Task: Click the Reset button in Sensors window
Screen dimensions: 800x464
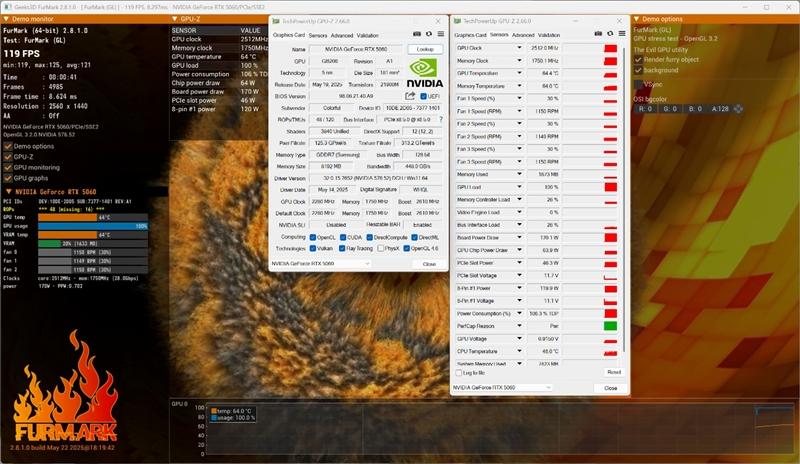Action: click(x=614, y=372)
